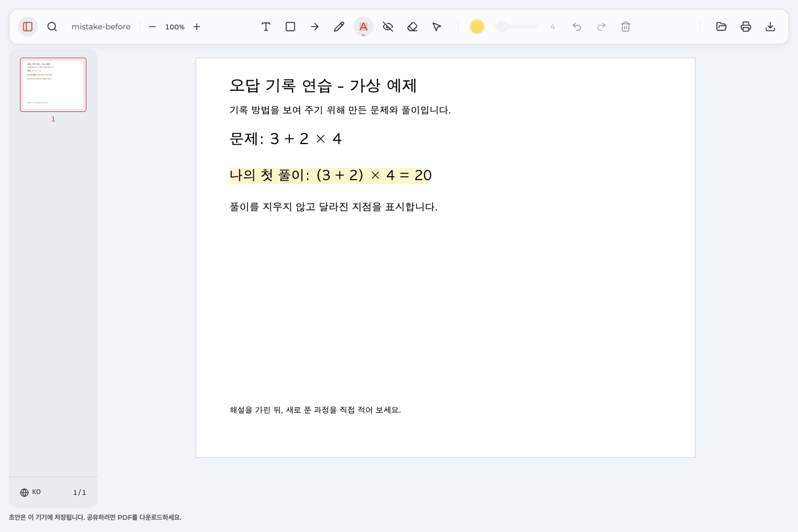Select the Rectangle shape tool
Screen dimensions: 798x532
tap(290, 27)
